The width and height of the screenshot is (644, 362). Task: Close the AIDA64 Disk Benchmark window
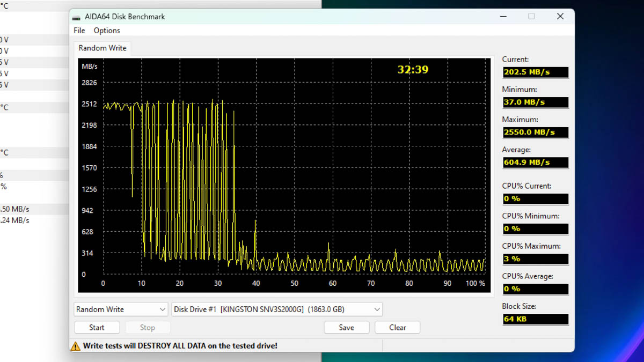560,17
